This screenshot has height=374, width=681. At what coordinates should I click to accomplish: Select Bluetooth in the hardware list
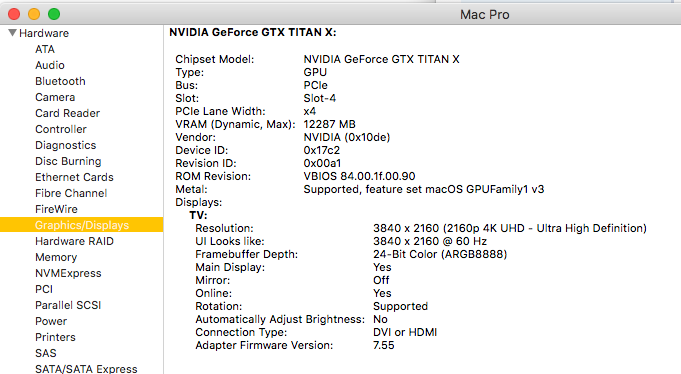click(x=60, y=81)
